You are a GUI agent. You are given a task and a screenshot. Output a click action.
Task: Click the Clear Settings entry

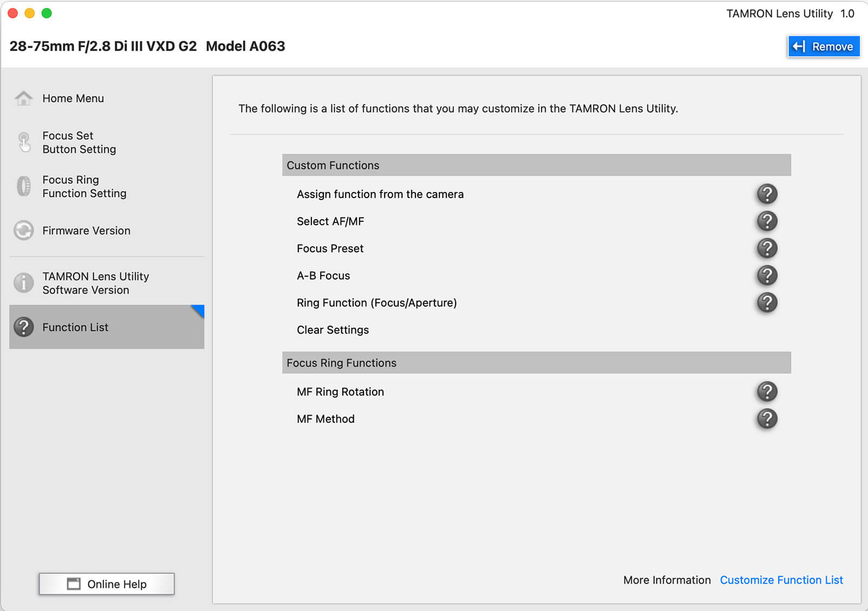point(333,330)
